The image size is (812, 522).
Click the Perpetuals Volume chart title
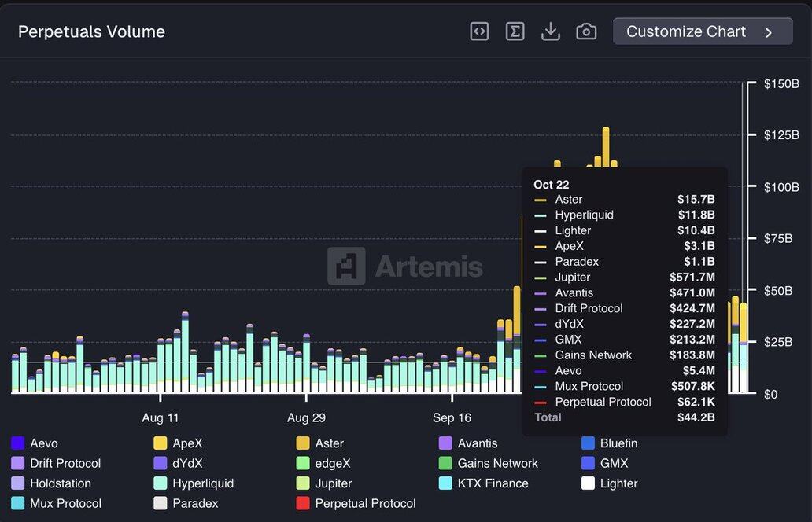click(x=91, y=31)
